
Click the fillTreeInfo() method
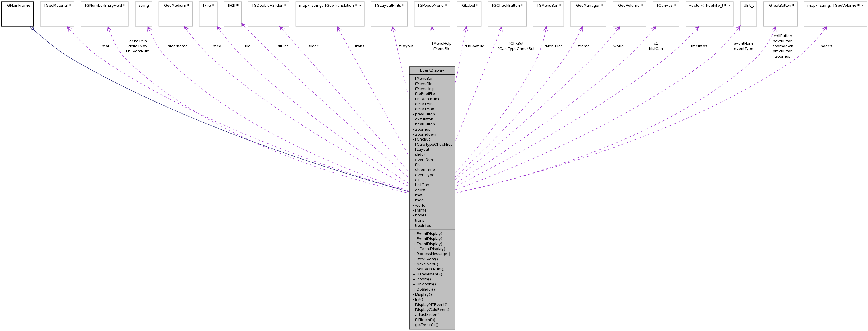[x=425, y=320]
